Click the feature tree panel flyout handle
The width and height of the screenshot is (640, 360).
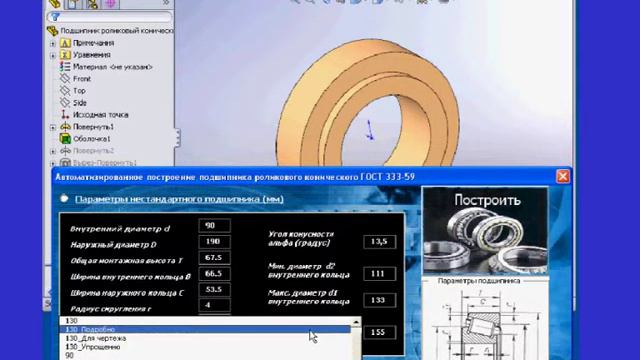pos(178,138)
